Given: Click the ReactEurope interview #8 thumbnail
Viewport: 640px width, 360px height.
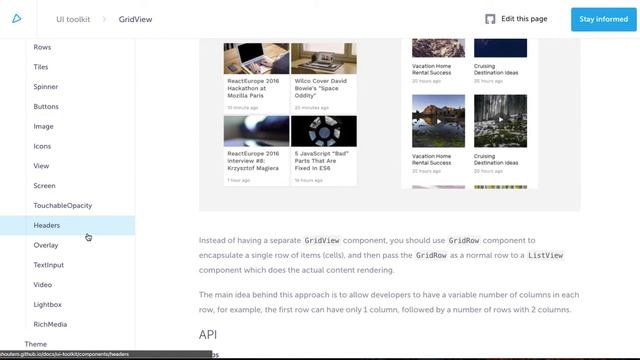Looking at the screenshot, I should [256, 131].
